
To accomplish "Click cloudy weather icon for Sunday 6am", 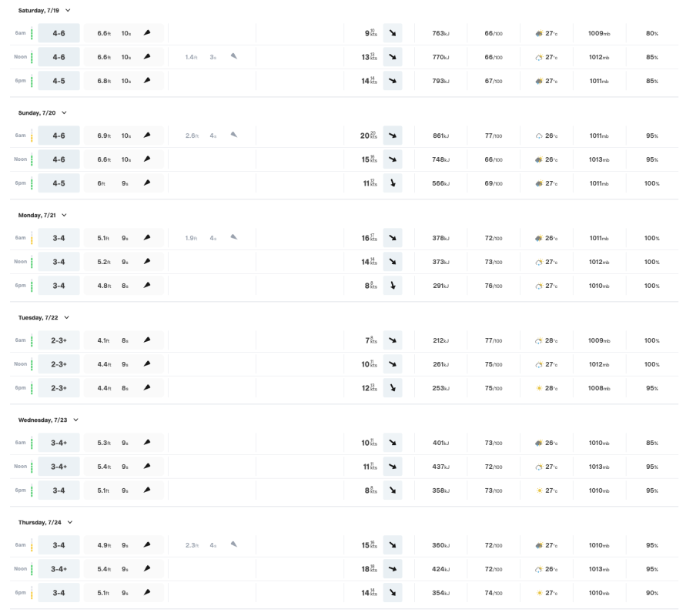I will click(539, 136).
